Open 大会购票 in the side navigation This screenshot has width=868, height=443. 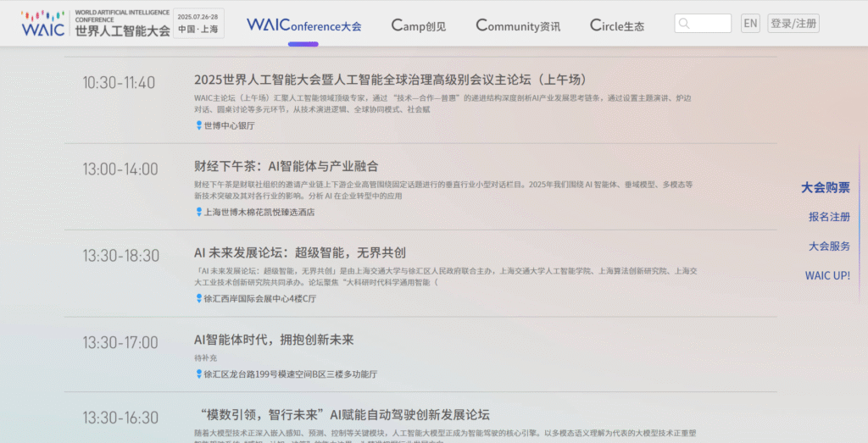coord(826,188)
